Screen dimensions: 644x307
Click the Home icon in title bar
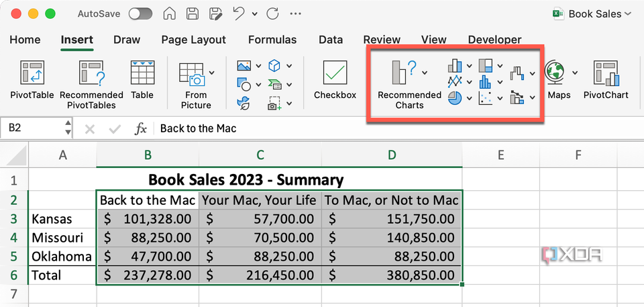(170, 13)
